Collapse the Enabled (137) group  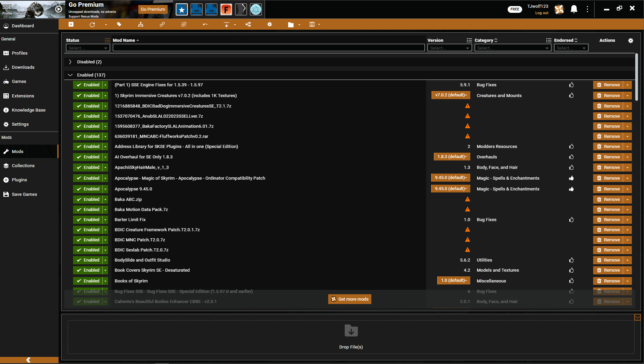pyautogui.click(x=70, y=75)
